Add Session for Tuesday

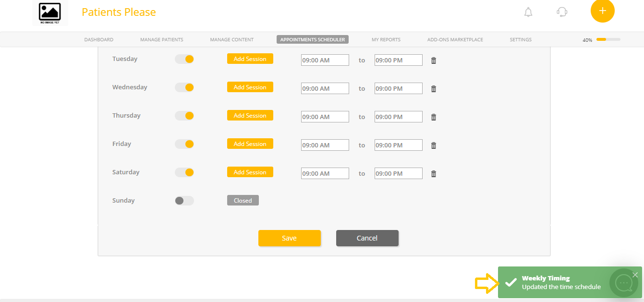(x=250, y=59)
